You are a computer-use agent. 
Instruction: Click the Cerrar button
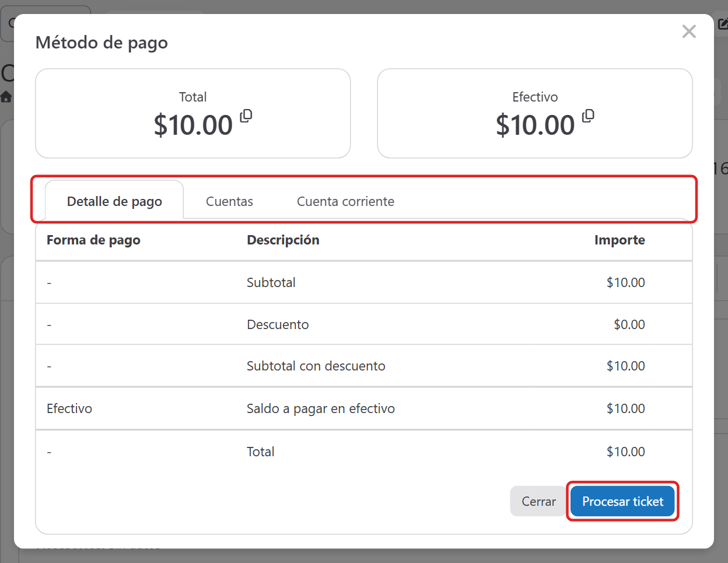pyautogui.click(x=538, y=501)
